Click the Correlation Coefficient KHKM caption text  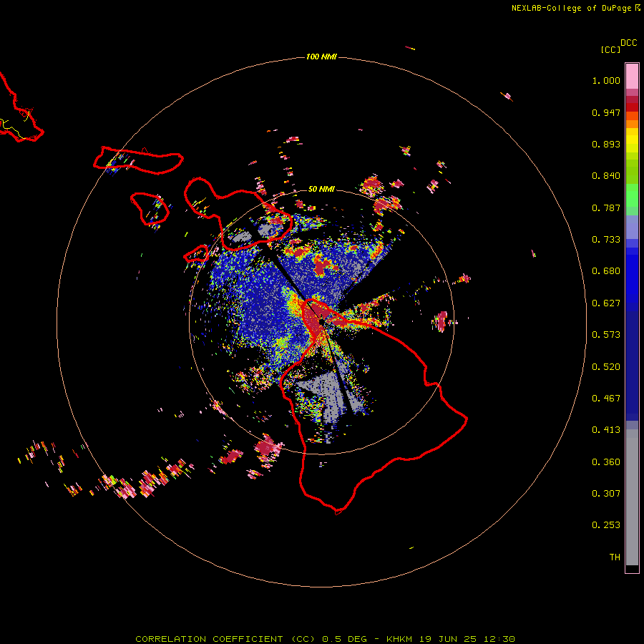(326, 639)
